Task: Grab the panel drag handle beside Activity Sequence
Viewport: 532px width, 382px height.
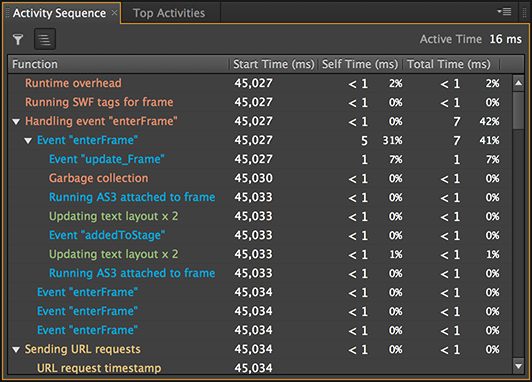Action: coord(7,13)
